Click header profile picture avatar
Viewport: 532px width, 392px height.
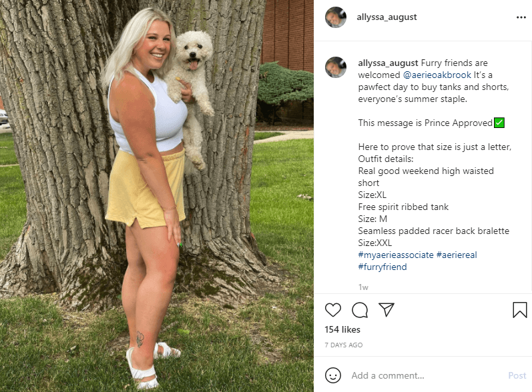(x=336, y=17)
